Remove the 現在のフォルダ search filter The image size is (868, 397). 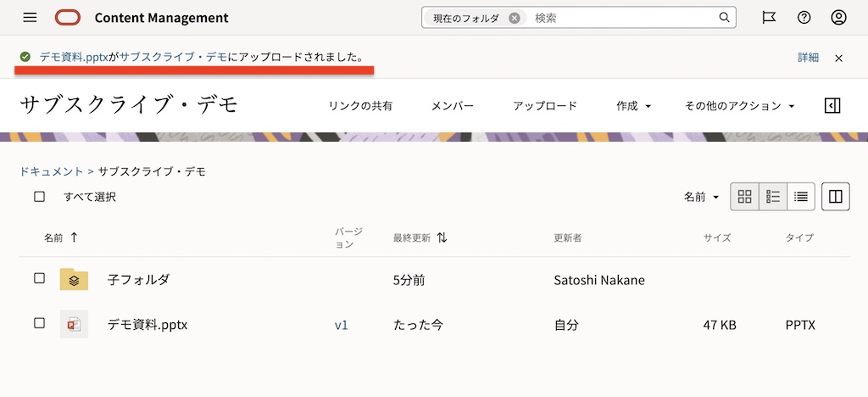515,19
